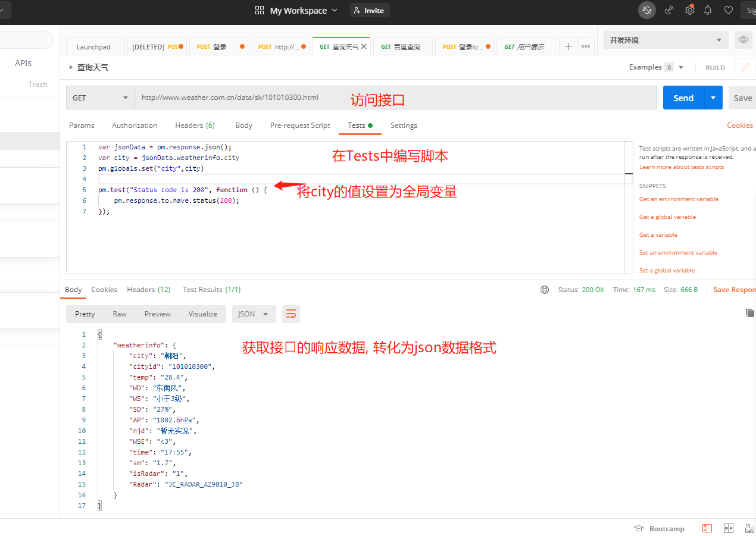Insert Get a variable snippet
Image resolution: width=756 pixels, height=536 pixels.
tap(658, 235)
